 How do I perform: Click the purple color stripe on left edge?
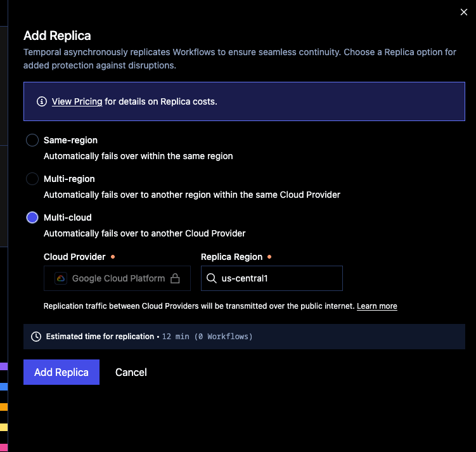pos(3,366)
